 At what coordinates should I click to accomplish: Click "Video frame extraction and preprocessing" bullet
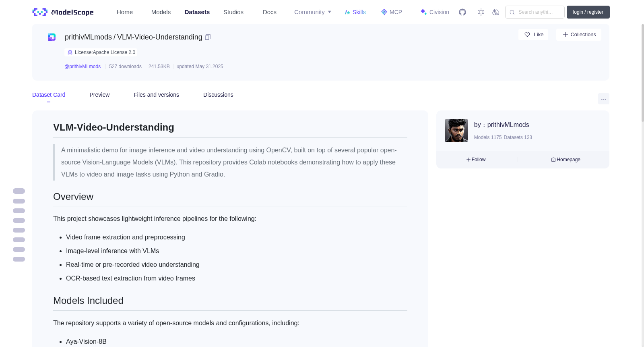pos(126,237)
